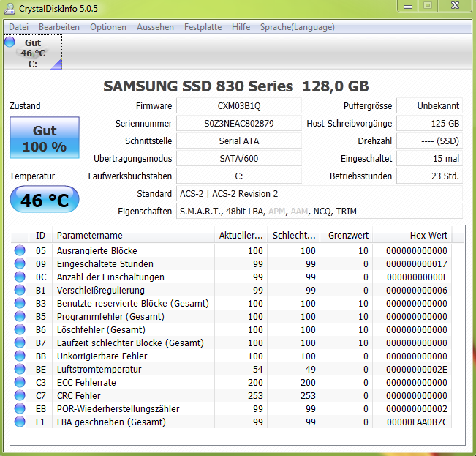Select the Luftstromtemperatur parameter name
The width and height of the screenshot is (476, 456).
(99, 369)
